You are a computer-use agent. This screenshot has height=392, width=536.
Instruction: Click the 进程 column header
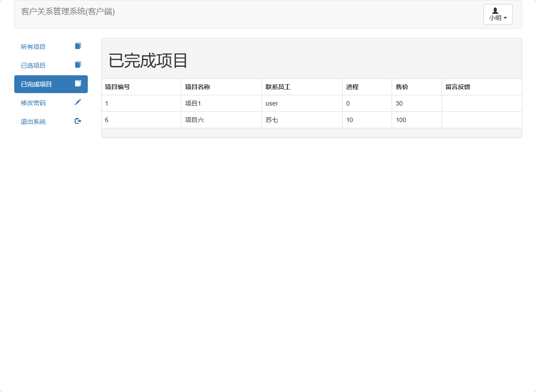(352, 86)
